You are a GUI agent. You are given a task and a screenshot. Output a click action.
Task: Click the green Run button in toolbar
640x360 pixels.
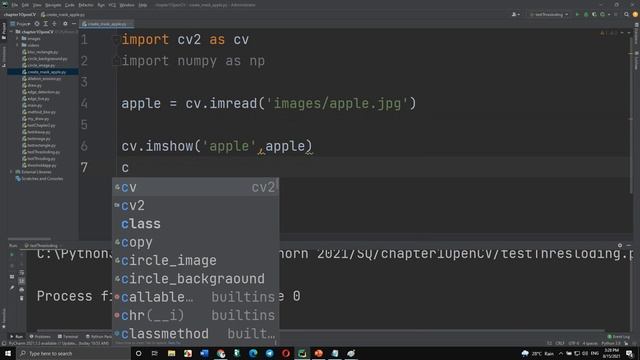[x=577, y=15]
